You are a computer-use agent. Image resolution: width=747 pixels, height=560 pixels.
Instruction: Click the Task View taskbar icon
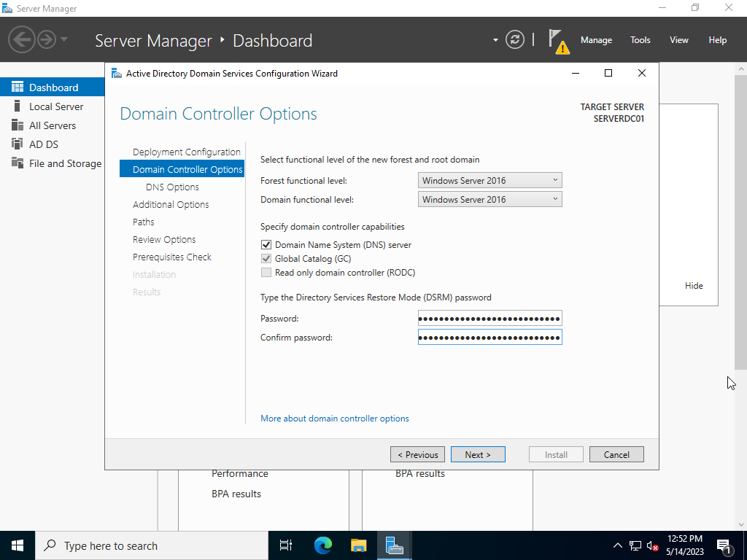point(286,545)
